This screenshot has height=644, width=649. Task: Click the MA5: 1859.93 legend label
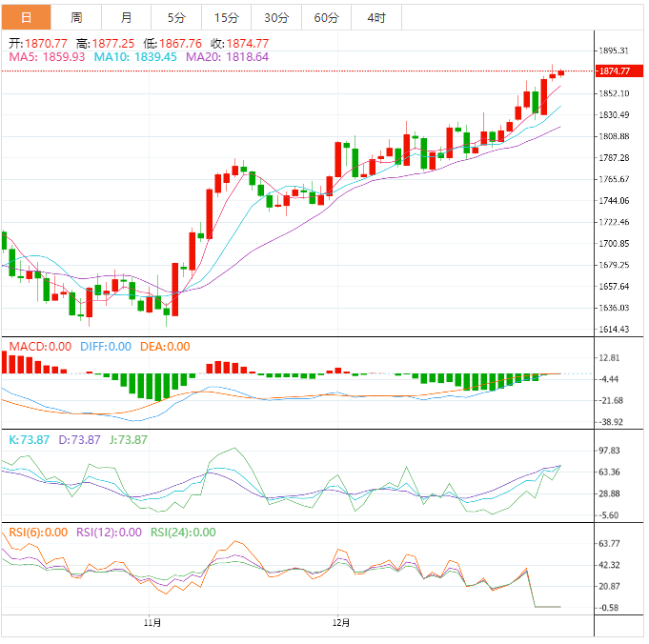pos(47,57)
